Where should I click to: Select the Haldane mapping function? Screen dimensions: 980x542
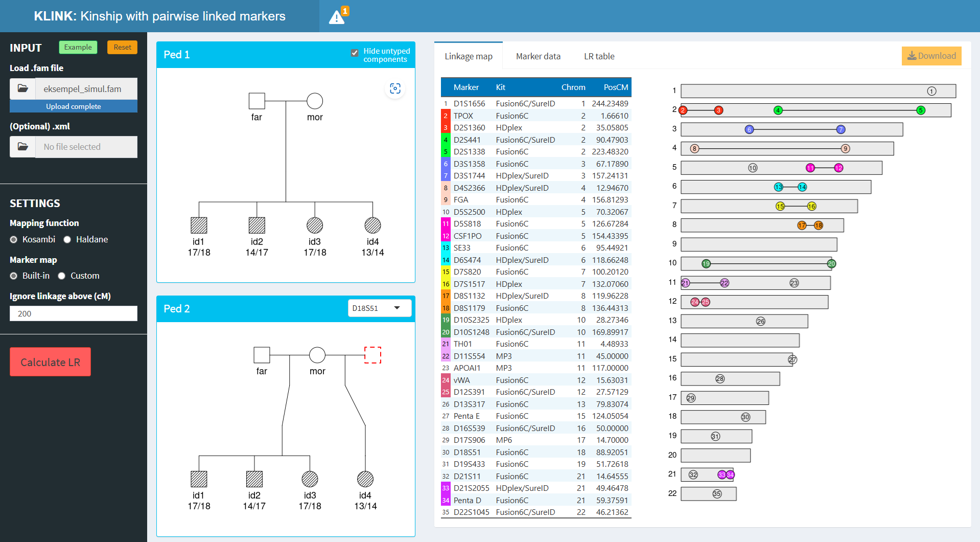pyautogui.click(x=67, y=240)
